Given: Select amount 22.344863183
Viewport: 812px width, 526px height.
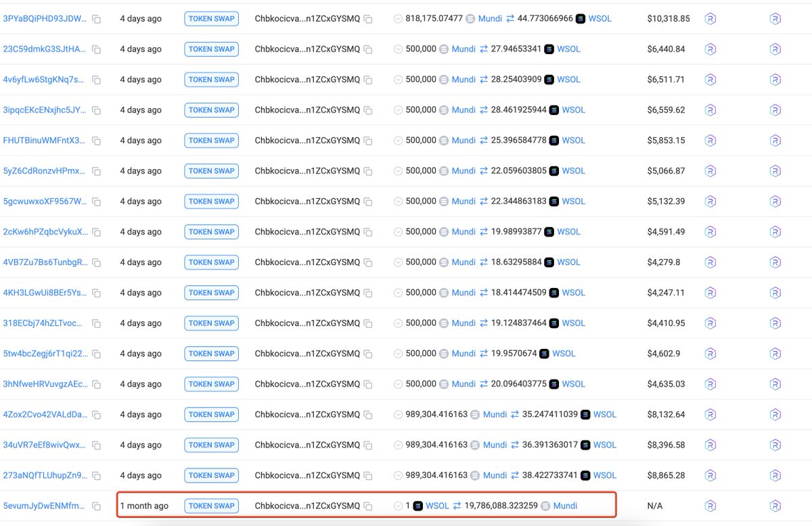Looking at the screenshot, I should click(518, 201).
